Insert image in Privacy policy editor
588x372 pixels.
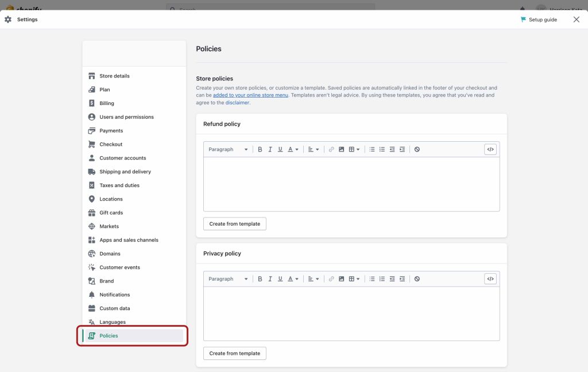341,279
